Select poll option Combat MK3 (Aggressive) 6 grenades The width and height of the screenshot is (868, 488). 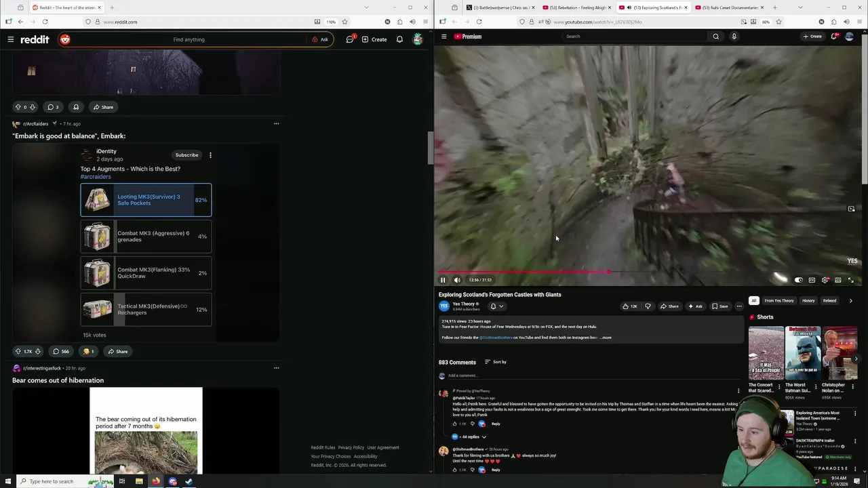(146, 237)
